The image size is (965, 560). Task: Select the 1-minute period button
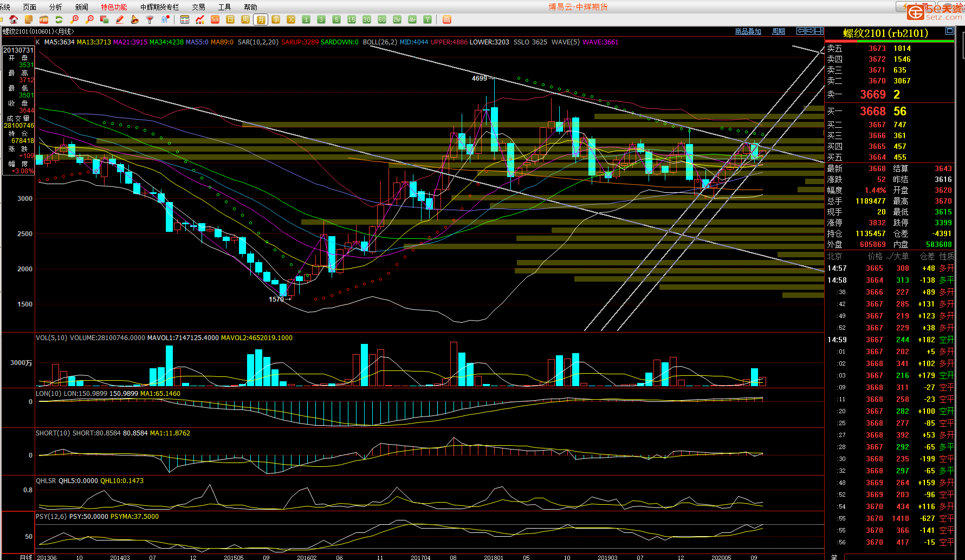[306, 19]
